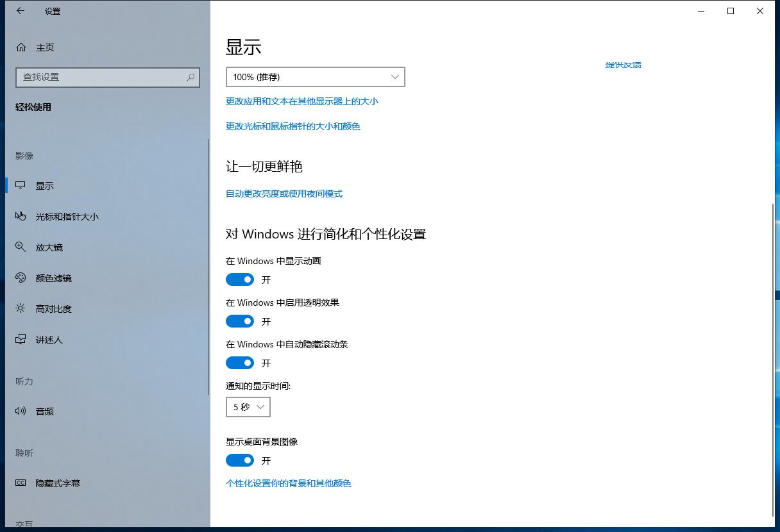This screenshot has height=532, width=780.
Task: Turn off 在 Windows 中显示动画 toggle
Action: click(240, 279)
